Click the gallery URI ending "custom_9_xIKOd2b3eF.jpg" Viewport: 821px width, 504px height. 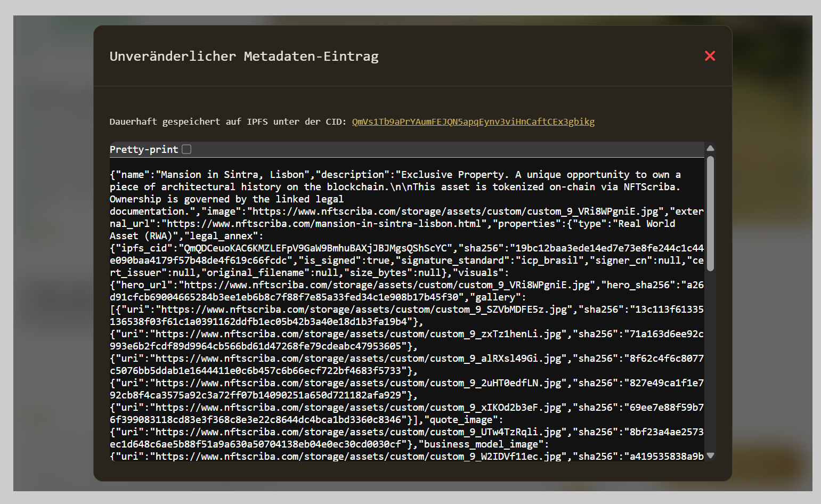pos(359,408)
